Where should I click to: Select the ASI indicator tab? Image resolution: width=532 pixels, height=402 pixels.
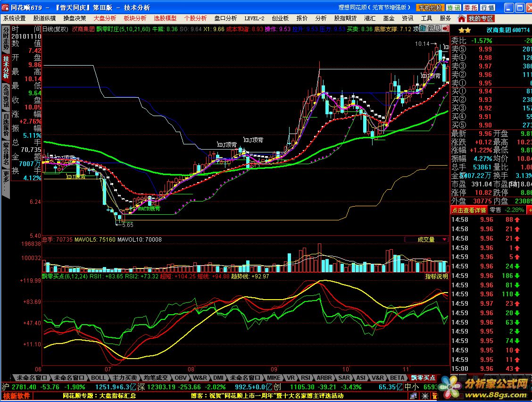coord(361,377)
